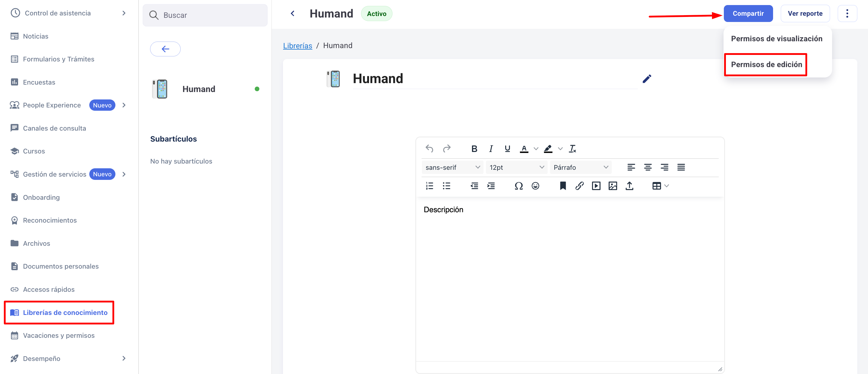Open the Librerías breadcrumb link

tap(297, 45)
